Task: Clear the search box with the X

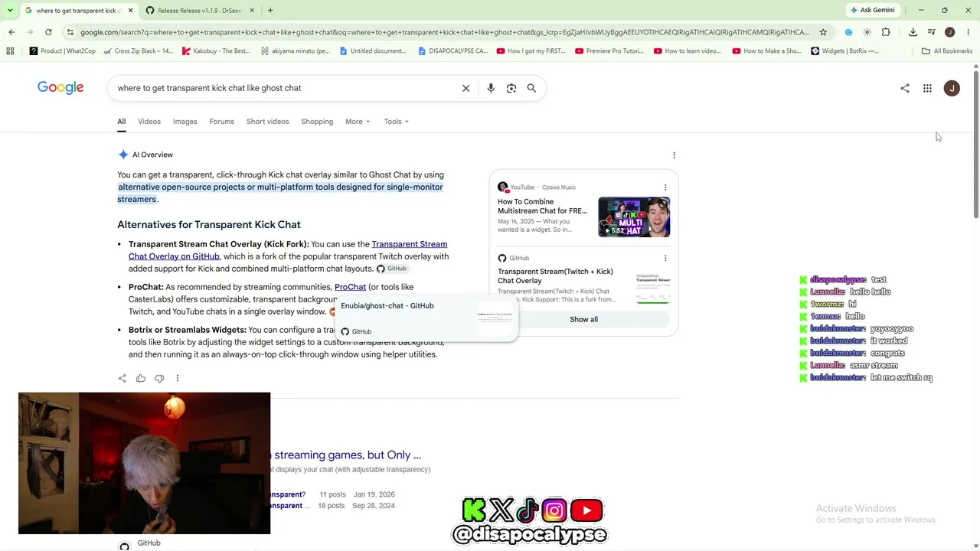Action: pos(465,88)
